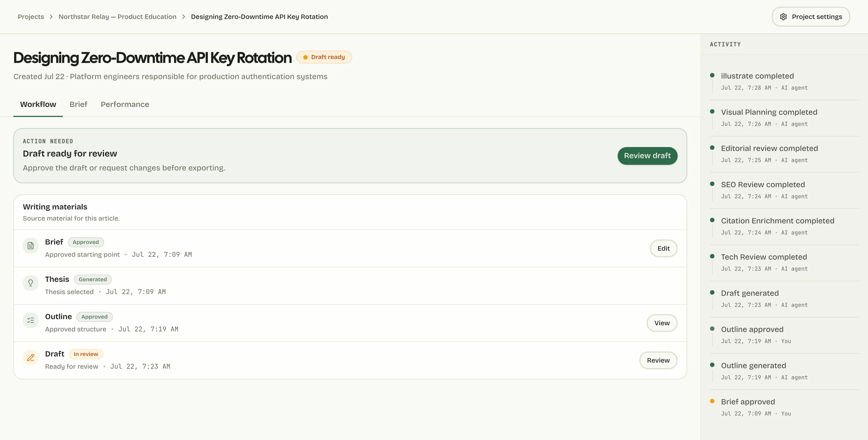This screenshot has height=440, width=868.
Task: Click the orange dot in Draft ready badge
Action: tap(305, 57)
